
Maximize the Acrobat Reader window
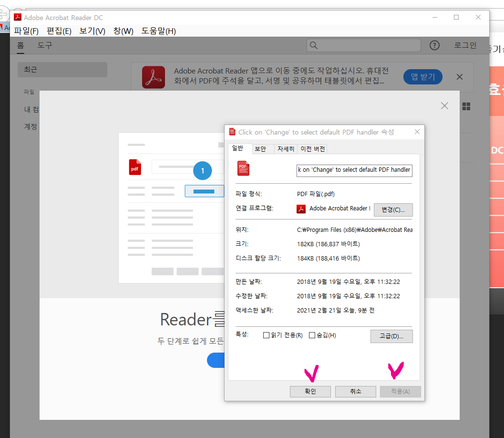coord(456,17)
